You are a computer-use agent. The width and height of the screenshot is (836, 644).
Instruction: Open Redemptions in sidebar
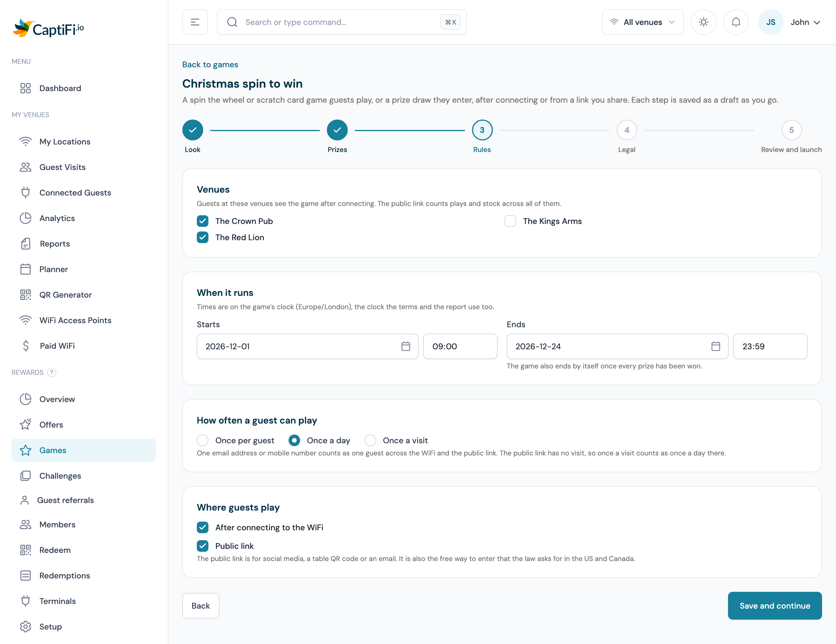pyautogui.click(x=84, y=575)
